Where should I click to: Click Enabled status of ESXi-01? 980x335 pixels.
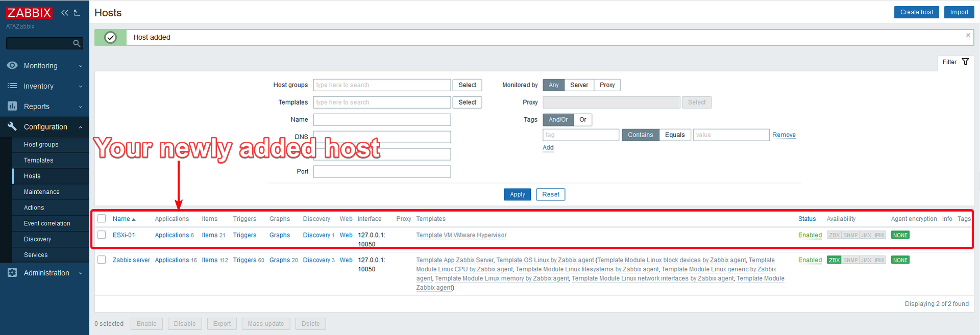pyautogui.click(x=810, y=235)
